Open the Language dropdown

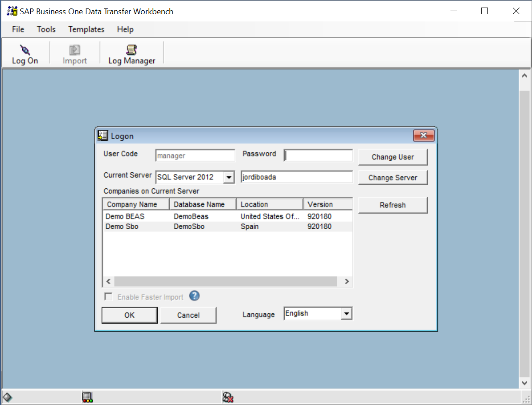tap(346, 314)
